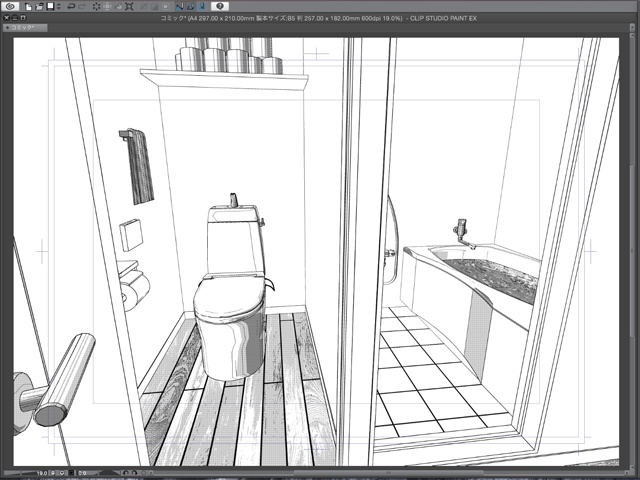Undo the last action
Image resolution: width=640 pixels, height=480 pixels.
pos(71,7)
